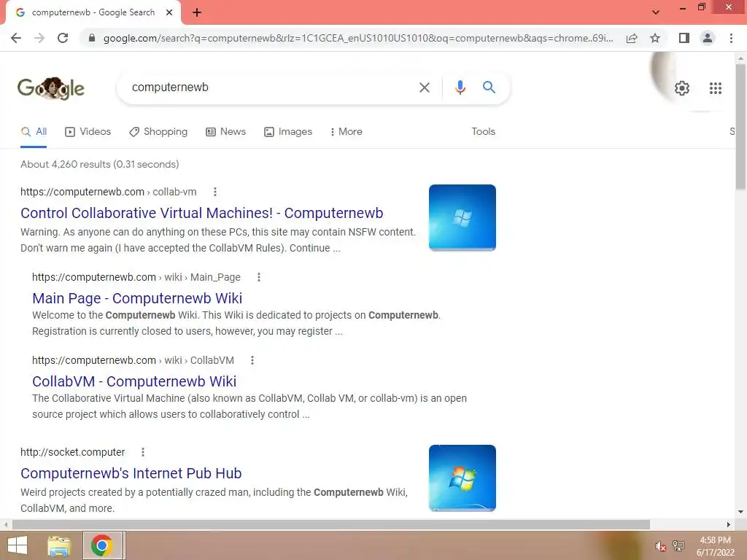
Task: Open a new browser tab
Action: (197, 12)
